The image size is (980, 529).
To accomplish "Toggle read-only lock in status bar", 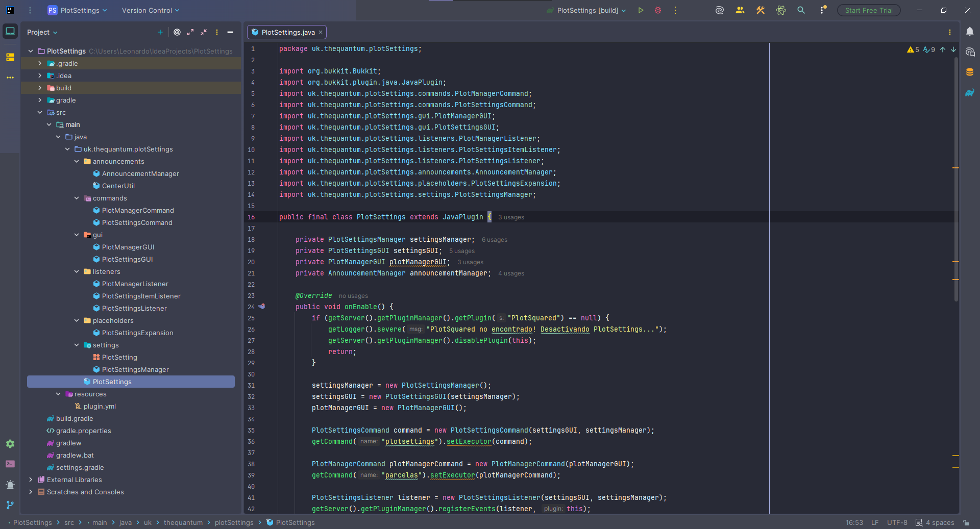I will [x=966, y=522].
